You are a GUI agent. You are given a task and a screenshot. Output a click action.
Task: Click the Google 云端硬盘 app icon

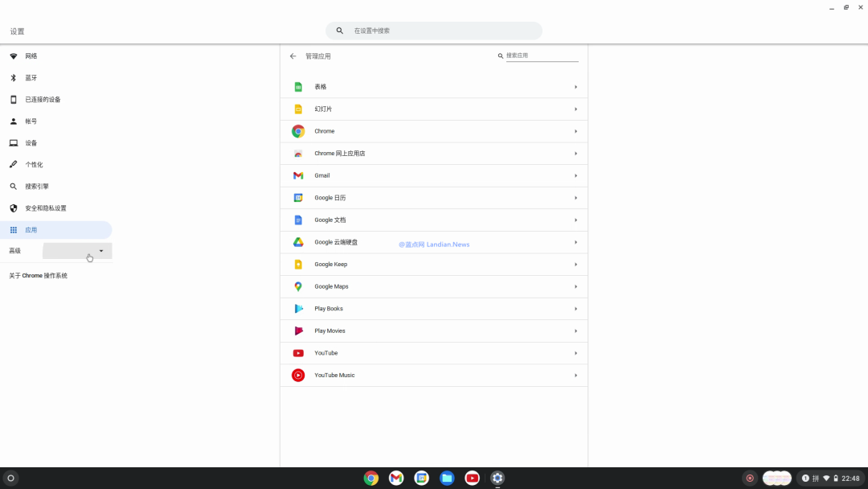[298, 242]
